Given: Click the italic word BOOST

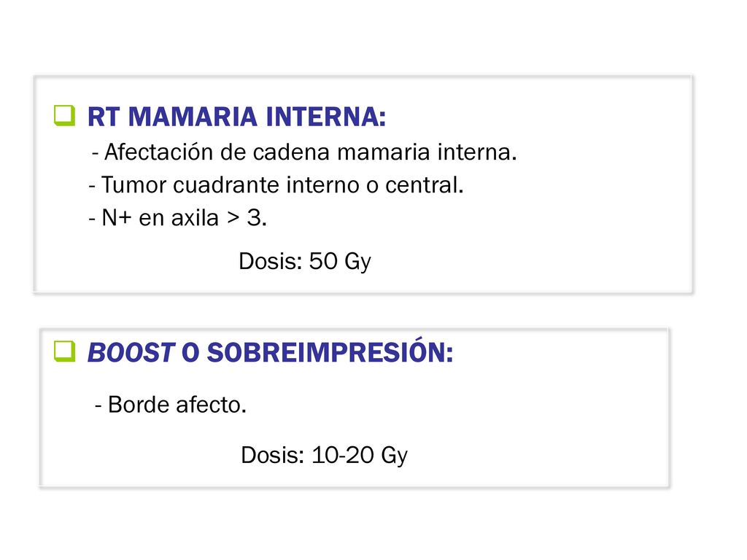Looking at the screenshot, I should click(x=131, y=353).
